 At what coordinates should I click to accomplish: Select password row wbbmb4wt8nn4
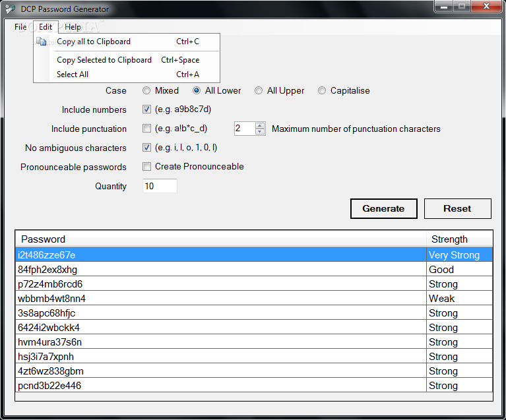[x=221, y=299]
